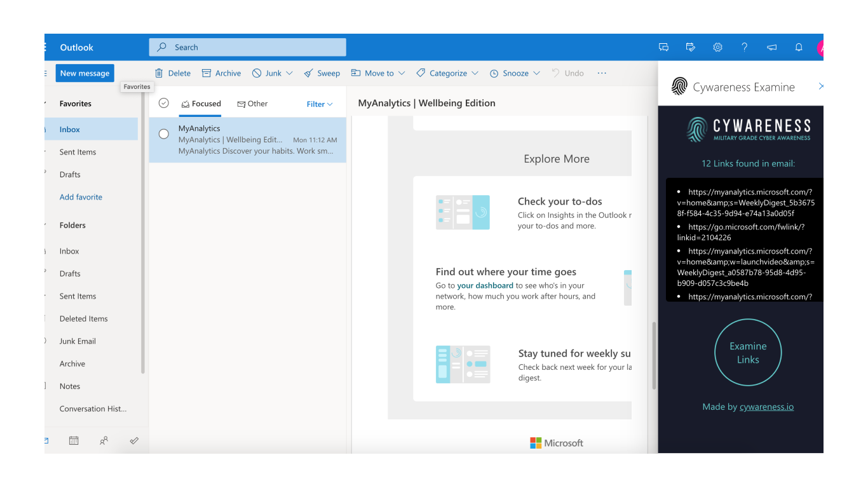Select Inbox under Favorites
This screenshot has height=488, width=868.
(92, 129)
